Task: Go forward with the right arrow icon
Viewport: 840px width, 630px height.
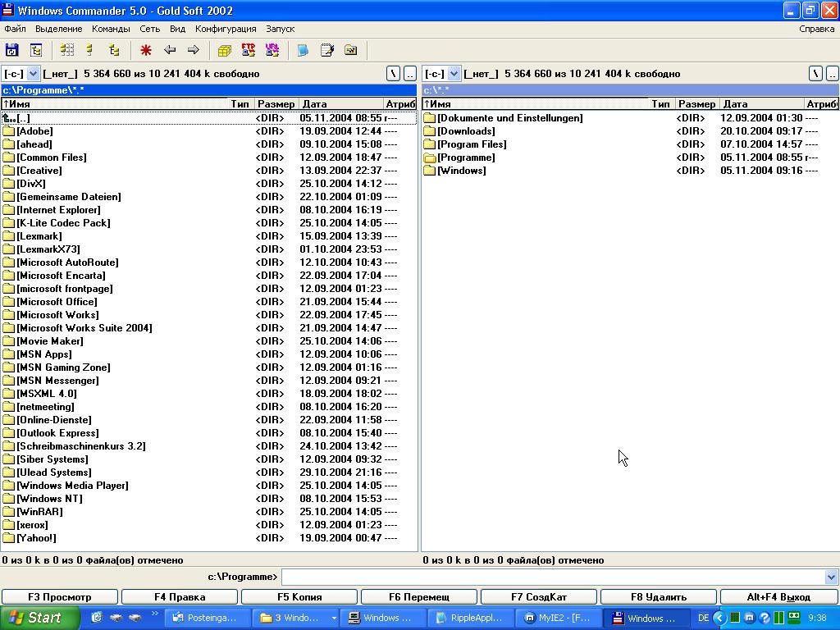Action: click(x=194, y=50)
